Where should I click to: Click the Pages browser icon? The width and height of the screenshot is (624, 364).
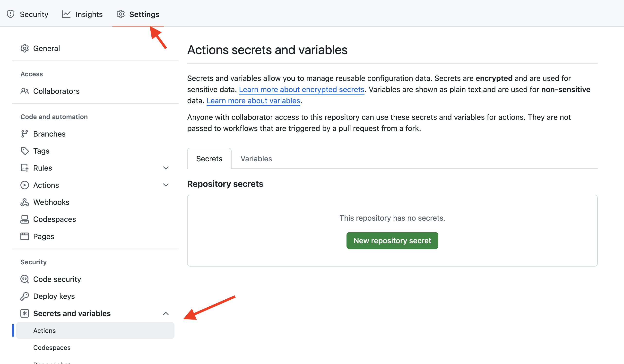tap(25, 236)
